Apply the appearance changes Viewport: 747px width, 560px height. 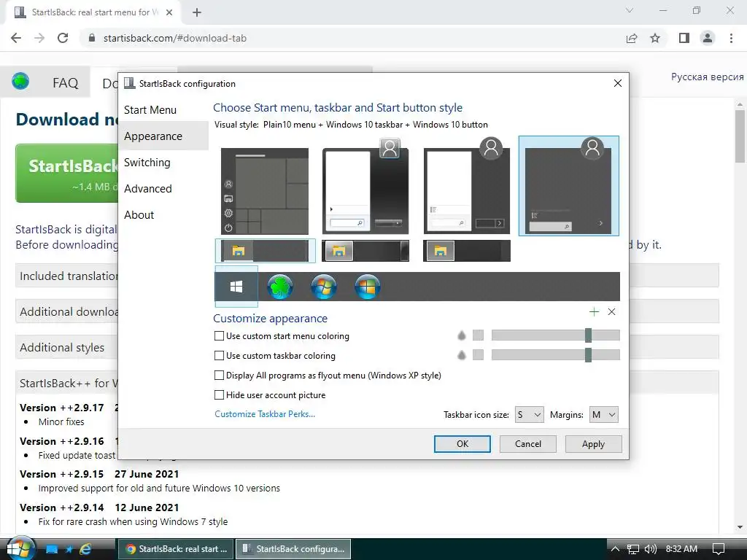pyautogui.click(x=593, y=444)
